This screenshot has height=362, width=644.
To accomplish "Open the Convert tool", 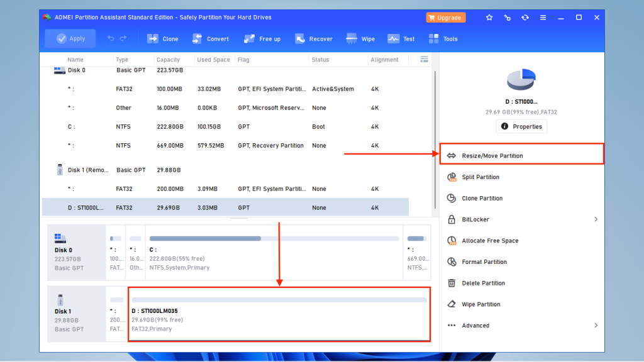I will (x=211, y=38).
